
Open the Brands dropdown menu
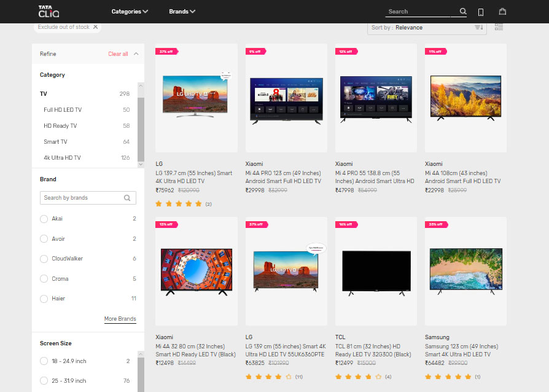[x=182, y=12]
